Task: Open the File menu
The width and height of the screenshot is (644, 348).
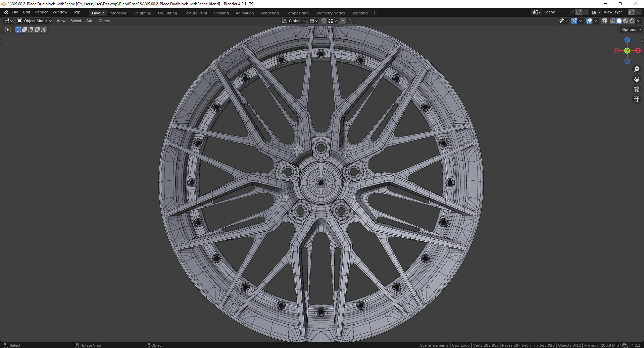Action: (15, 12)
